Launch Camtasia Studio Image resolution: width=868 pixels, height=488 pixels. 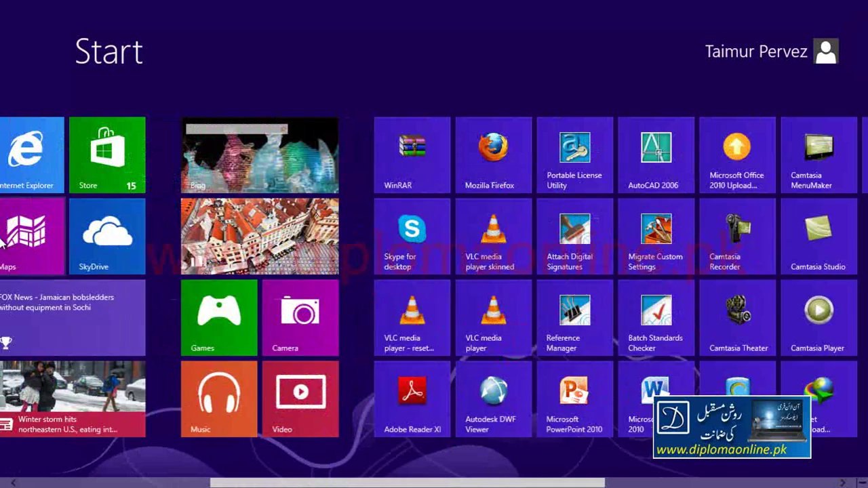pos(819,237)
